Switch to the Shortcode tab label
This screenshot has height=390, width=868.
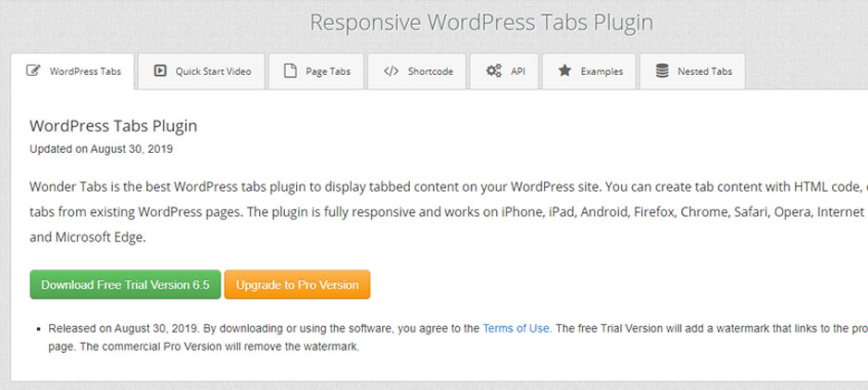click(430, 71)
